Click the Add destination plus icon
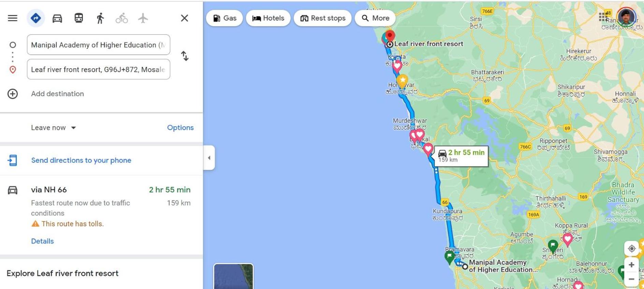This screenshot has height=289, width=644. (x=13, y=94)
